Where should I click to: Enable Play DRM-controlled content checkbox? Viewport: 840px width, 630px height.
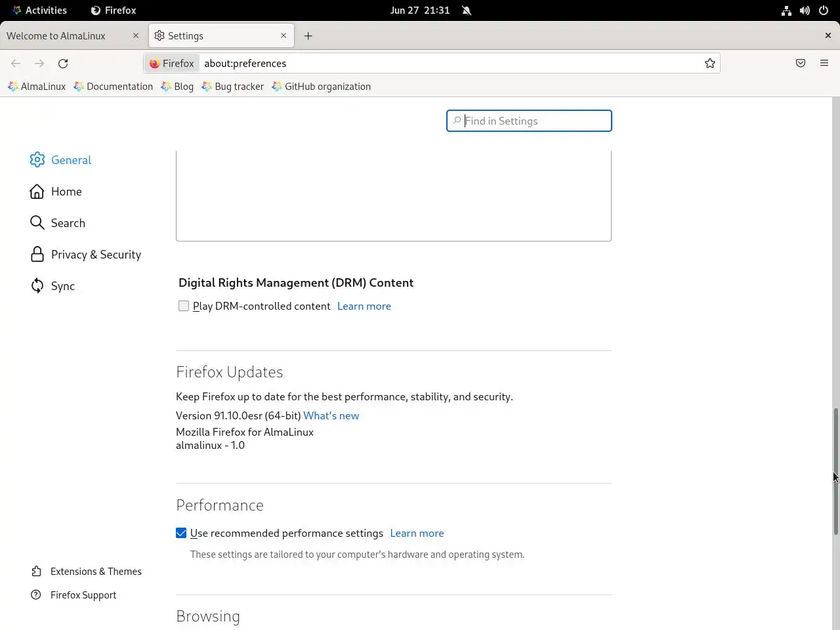coord(184,306)
